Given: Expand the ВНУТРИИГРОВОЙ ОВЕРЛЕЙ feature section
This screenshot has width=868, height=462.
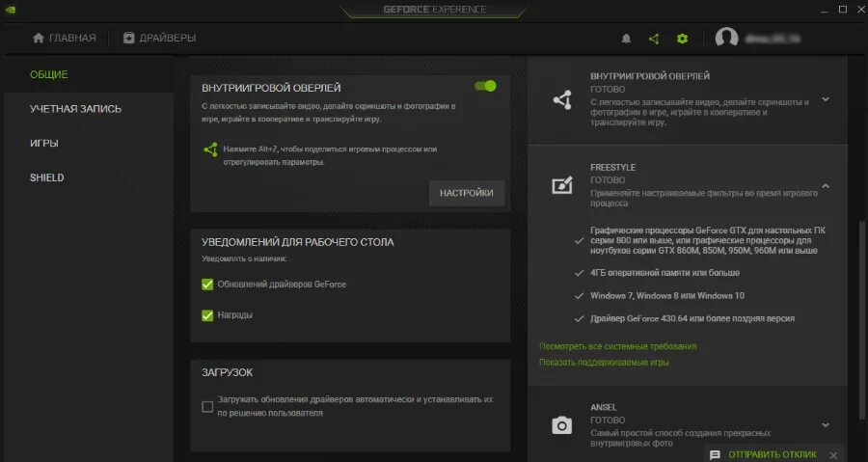Looking at the screenshot, I should click(x=826, y=99).
